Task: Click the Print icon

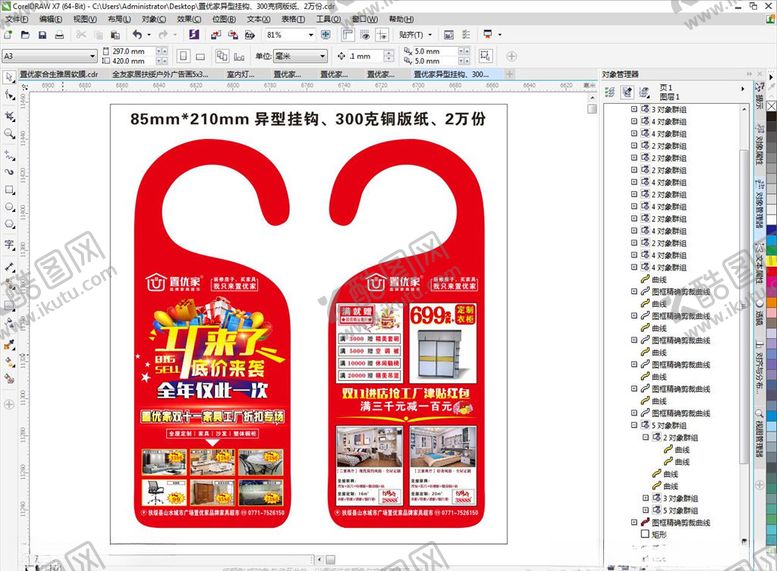Action: point(59,35)
